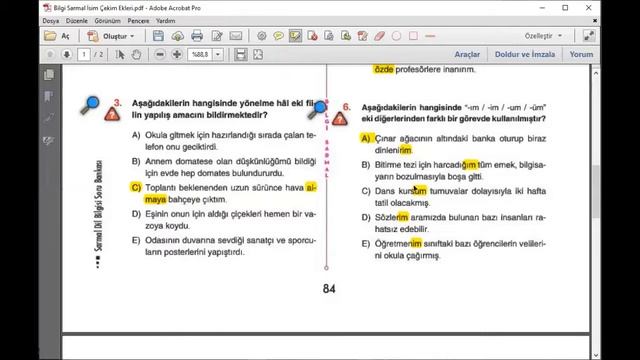Open the zoom level dropdown arrow
The image size is (640, 360).
point(218,54)
